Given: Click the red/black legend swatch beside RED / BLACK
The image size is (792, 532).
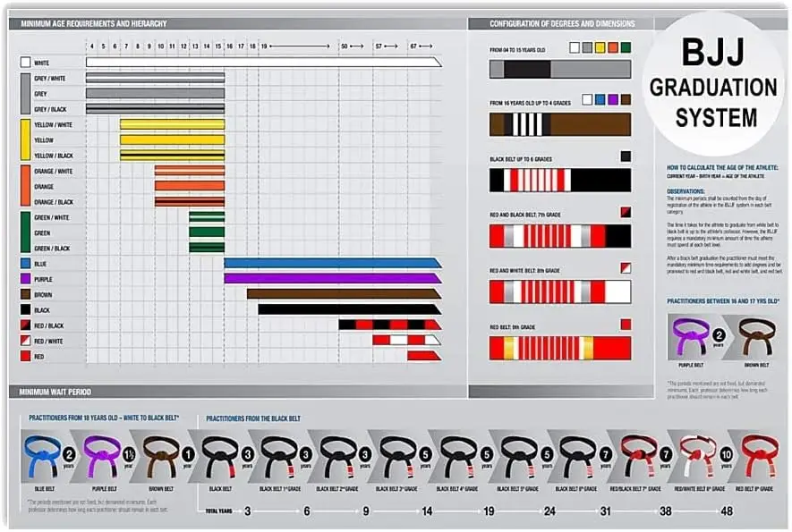Looking at the screenshot, I should pyautogui.click(x=25, y=325).
